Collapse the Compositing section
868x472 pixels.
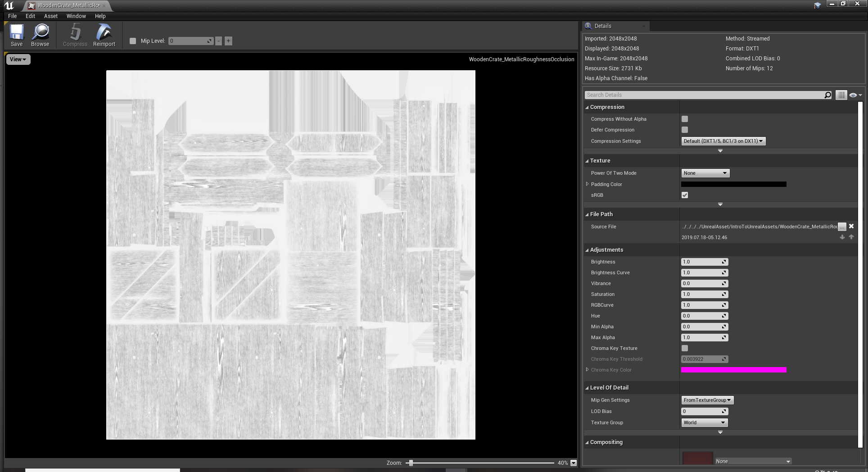587,442
